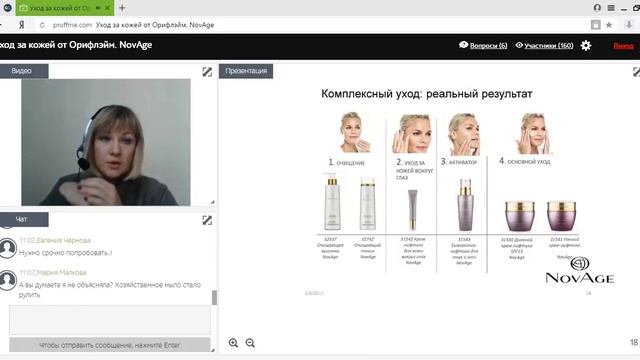Click the presenter webcam video
640x360 pixels.
(106, 142)
